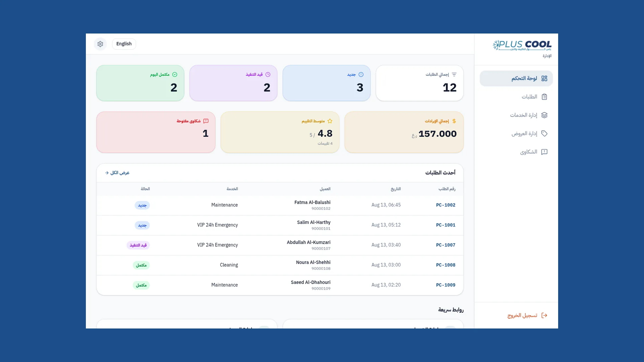This screenshot has height=362, width=644.
Task: Open the settings gear icon
Action: pos(100,44)
